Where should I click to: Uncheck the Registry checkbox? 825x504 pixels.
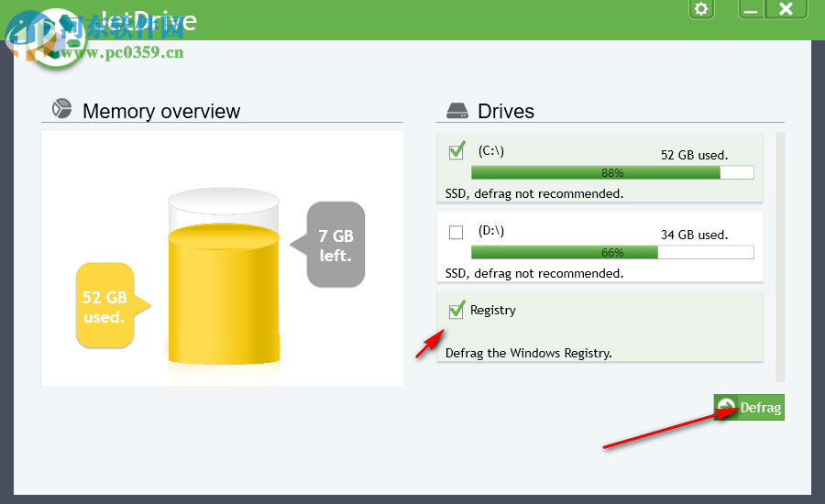pyautogui.click(x=456, y=311)
